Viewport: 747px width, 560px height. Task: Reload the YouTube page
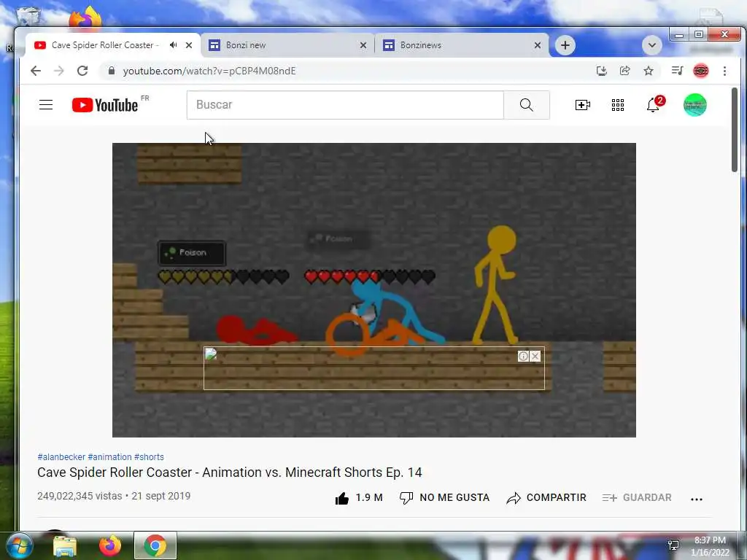[82, 71]
